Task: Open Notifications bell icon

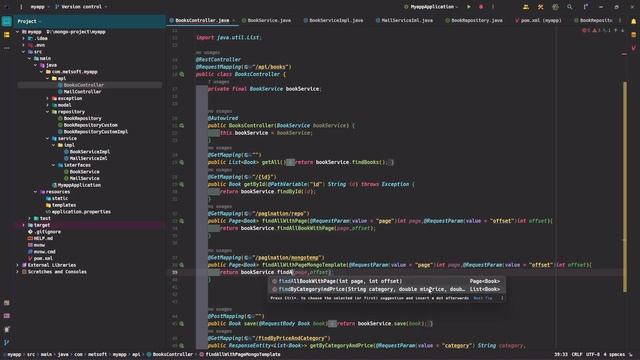Action: pos(633,21)
